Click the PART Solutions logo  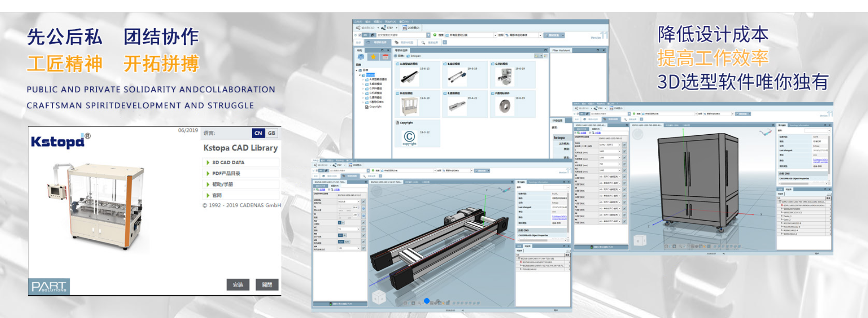(49, 286)
